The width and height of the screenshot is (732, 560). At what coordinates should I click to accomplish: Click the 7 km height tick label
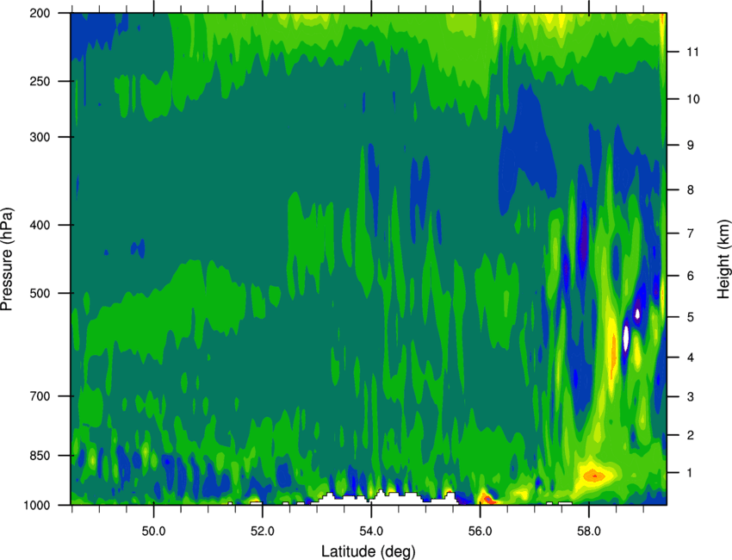tap(690, 233)
